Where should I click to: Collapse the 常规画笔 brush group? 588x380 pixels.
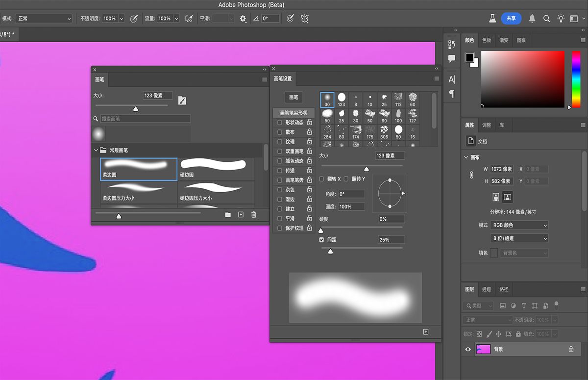(x=95, y=150)
